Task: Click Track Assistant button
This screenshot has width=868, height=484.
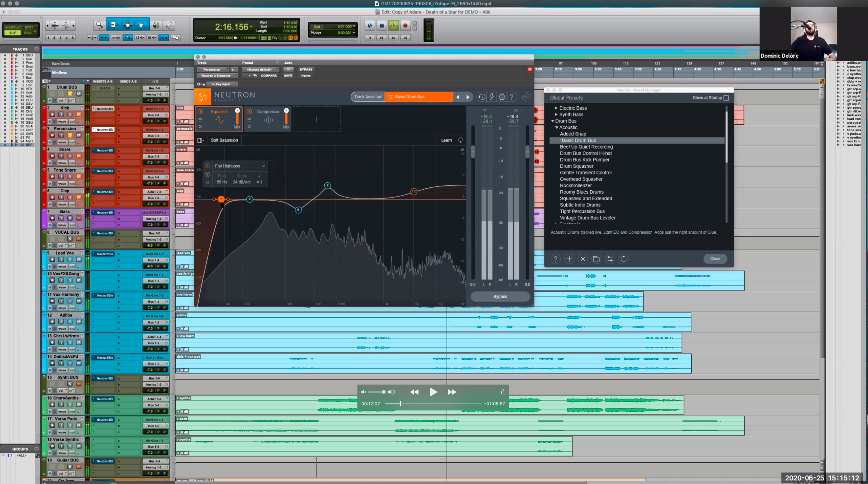Action: click(368, 97)
